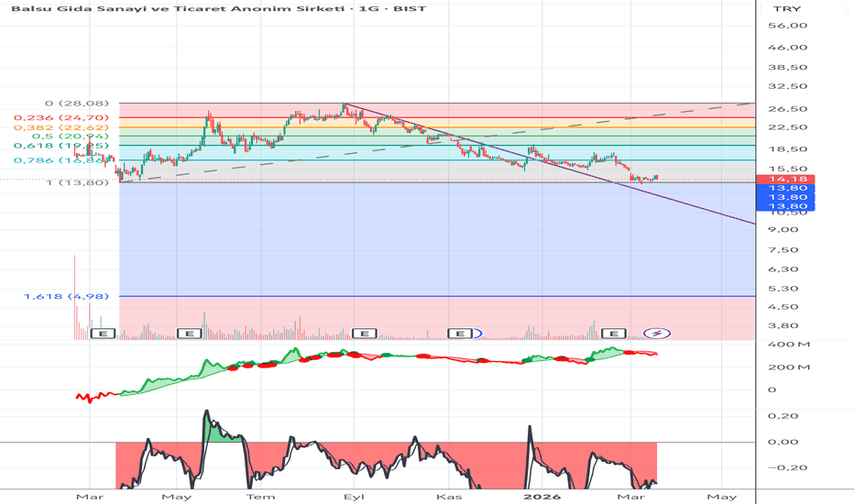Viewport: 854px width, 504px height.
Task: Click the 26,50 price axis label
Action: pyautogui.click(x=787, y=109)
